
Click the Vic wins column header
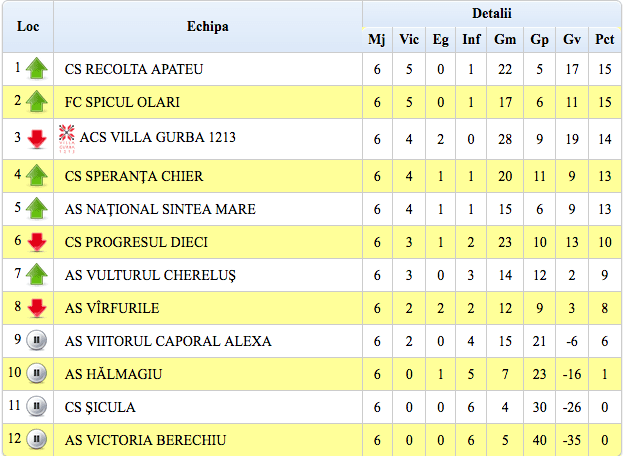coord(409,39)
